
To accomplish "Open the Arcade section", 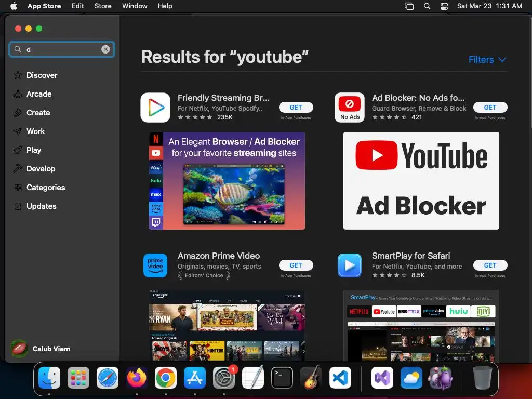I will (33, 94).
